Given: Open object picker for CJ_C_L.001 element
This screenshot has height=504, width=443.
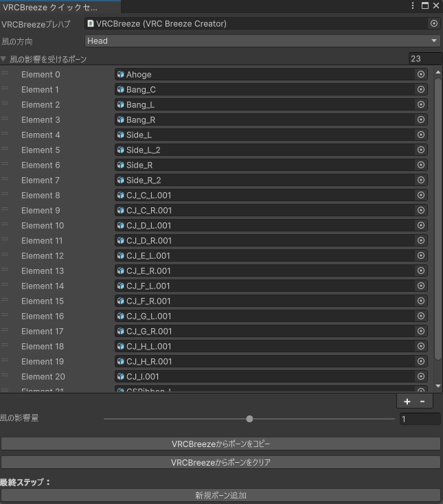Looking at the screenshot, I should [x=421, y=195].
